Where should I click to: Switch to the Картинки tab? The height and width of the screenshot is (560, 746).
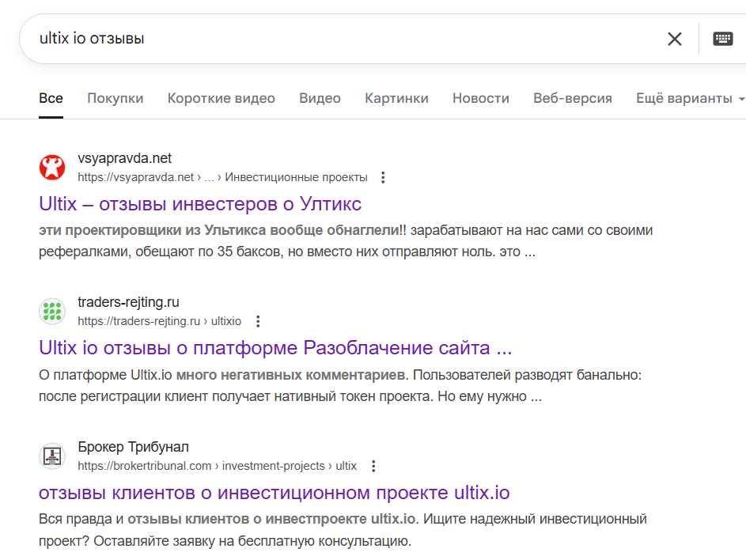click(x=396, y=98)
